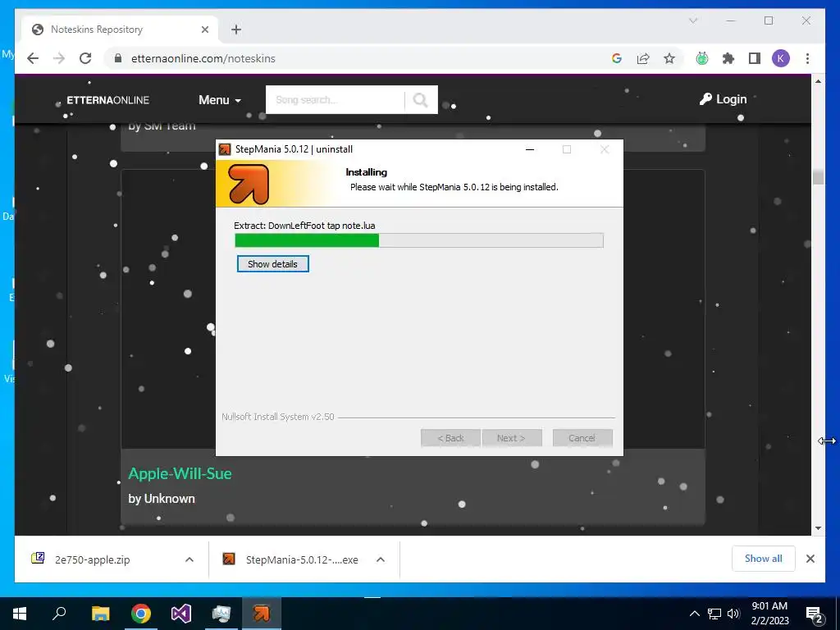Click the StepMania installer title bar icon
840x630 pixels.
tap(225, 149)
